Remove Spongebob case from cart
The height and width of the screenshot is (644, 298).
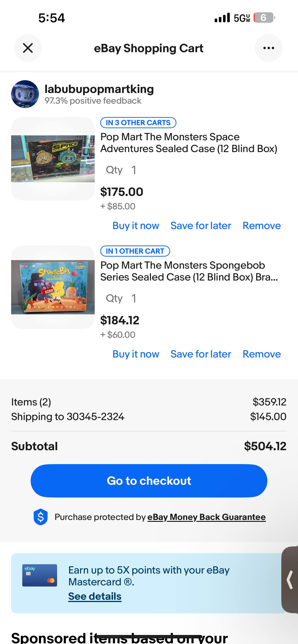tap(262, 354)
